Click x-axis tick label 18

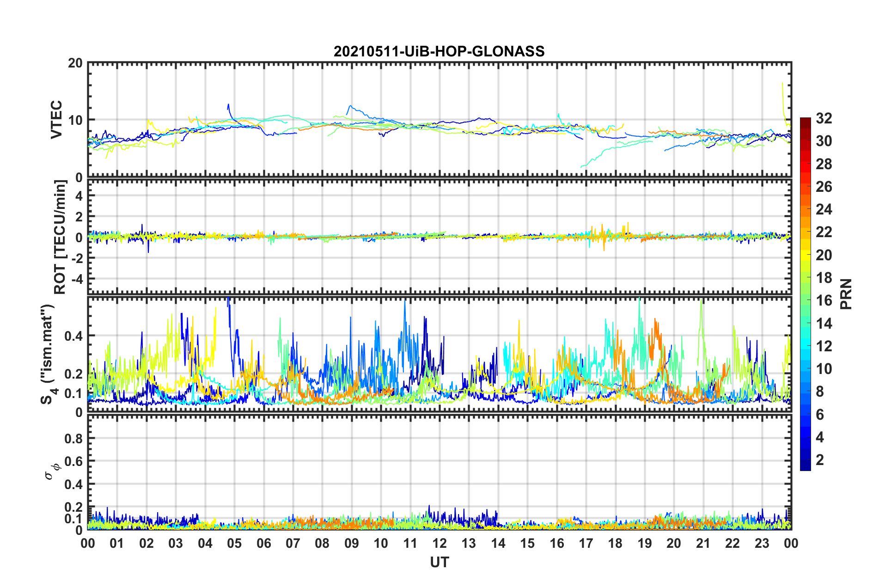(615, 543)
